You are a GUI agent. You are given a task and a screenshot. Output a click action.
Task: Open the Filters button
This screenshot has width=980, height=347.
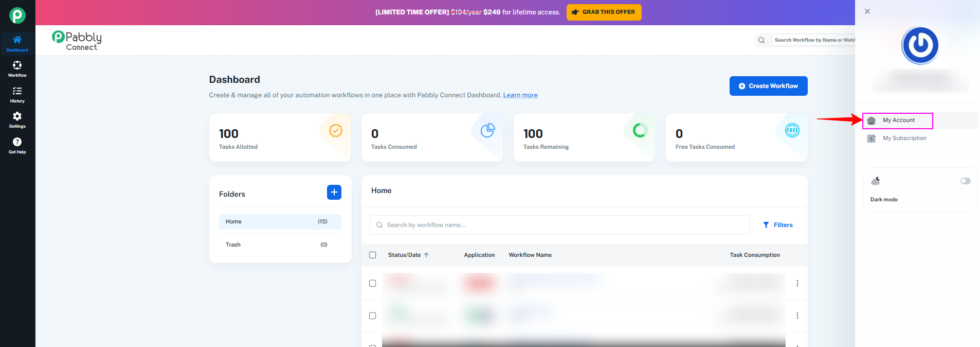(x=777, y=225)
